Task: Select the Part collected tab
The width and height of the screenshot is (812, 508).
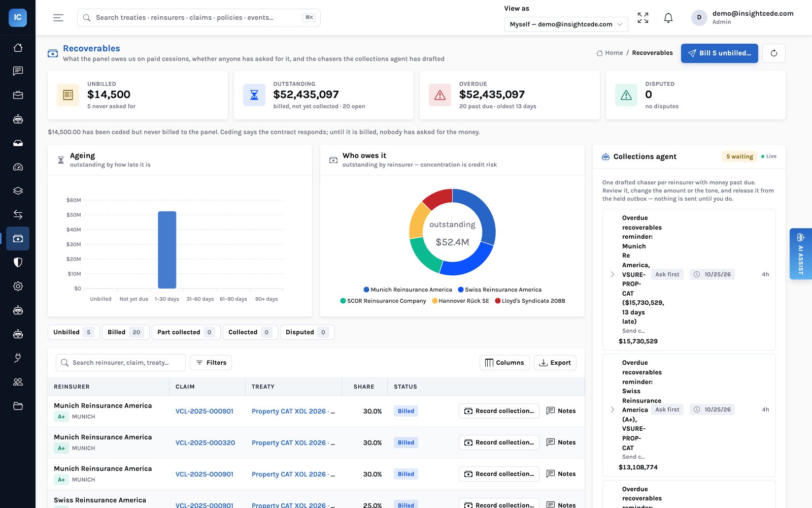Action: click(x=186, y=332)
